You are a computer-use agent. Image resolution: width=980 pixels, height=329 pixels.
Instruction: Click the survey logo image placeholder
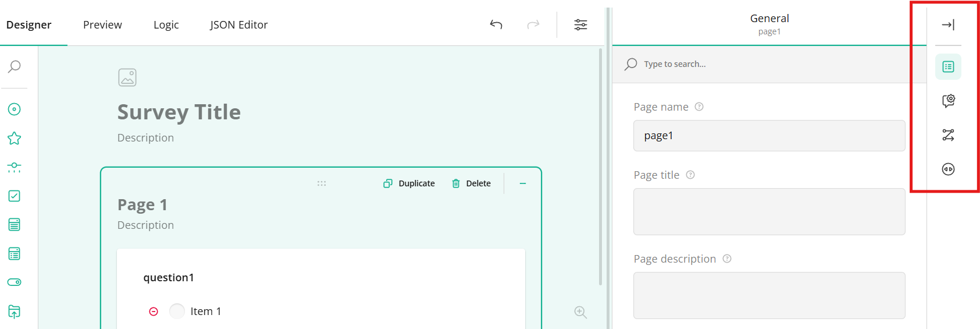coord(127,77)
